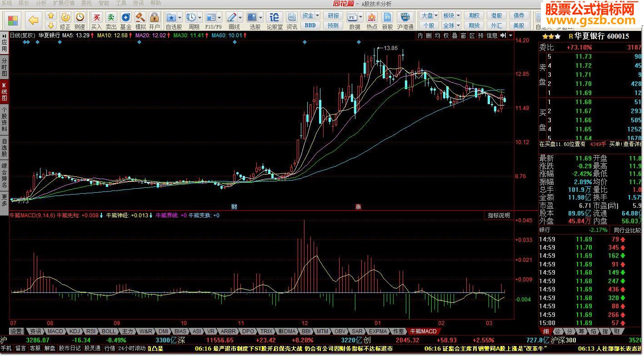Toggle the 信息 info panel option
Screen dimensions: 644x356
tap(492, 35)
